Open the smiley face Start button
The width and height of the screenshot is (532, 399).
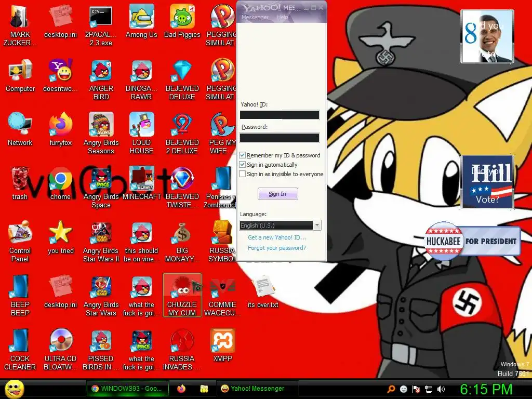tap(15, 389)
